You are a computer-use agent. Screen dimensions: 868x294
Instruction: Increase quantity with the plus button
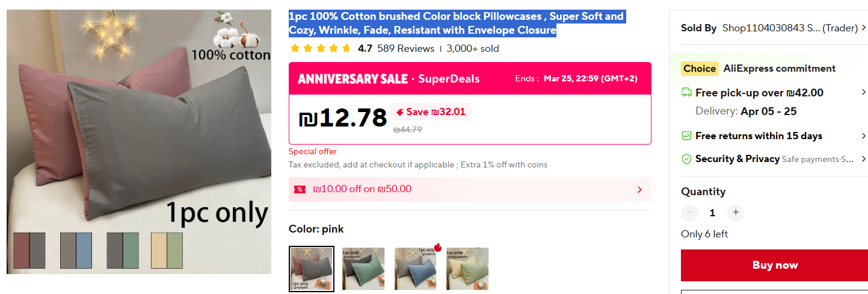point(735,213)
